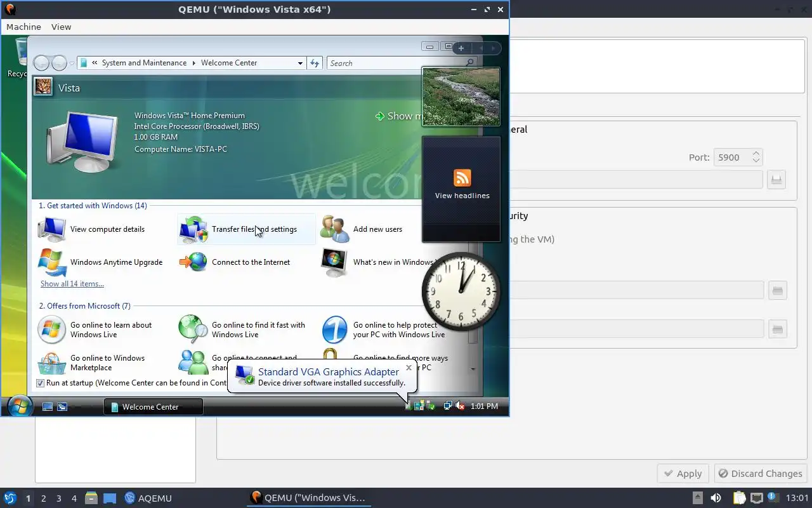The image size is (812, 508).
Task: Click Show desktop quick launch icon
Action: pos(48,406)
